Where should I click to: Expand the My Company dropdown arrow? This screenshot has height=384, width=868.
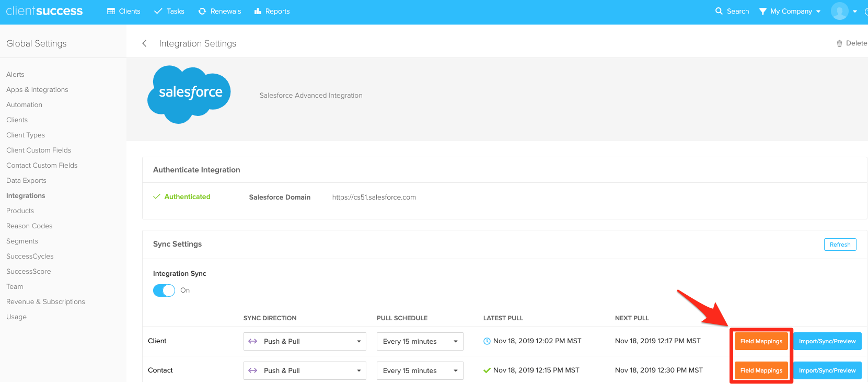click(818, 11)
